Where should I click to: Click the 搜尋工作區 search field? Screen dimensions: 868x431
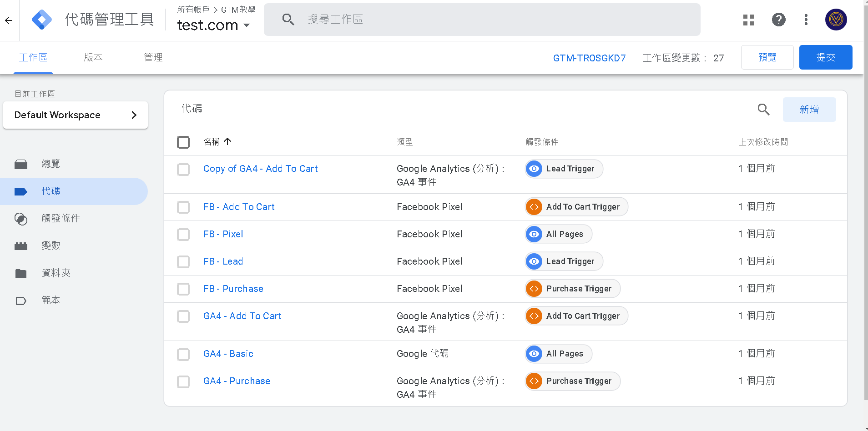click(x=482, y=20)
